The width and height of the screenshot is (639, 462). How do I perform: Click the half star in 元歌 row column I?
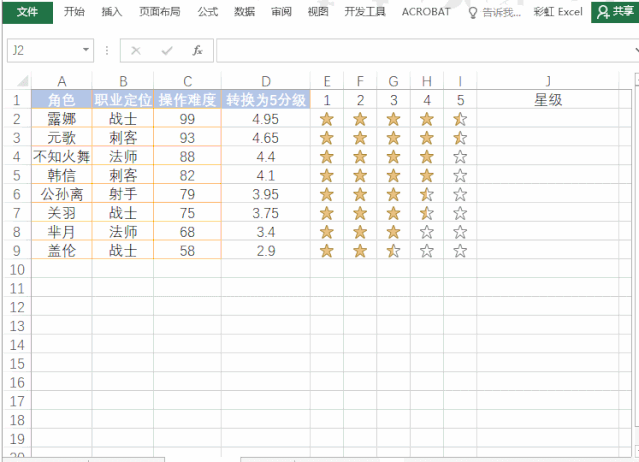460,138
